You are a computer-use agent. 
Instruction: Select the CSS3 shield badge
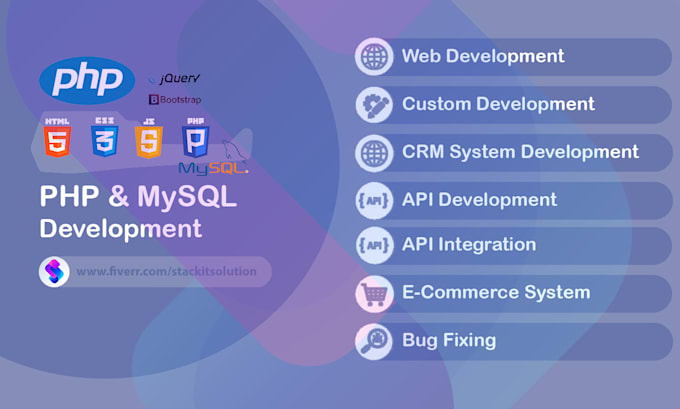[105, 137]
